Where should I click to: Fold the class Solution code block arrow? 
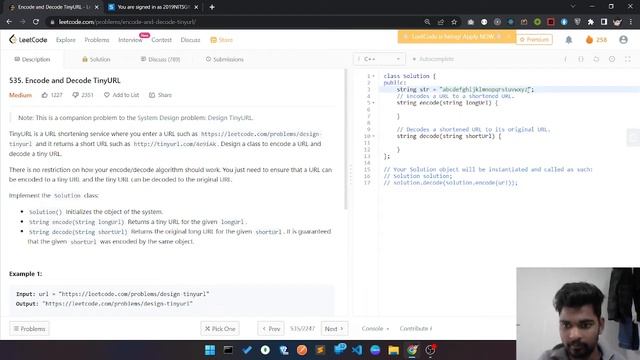(373, 76)
